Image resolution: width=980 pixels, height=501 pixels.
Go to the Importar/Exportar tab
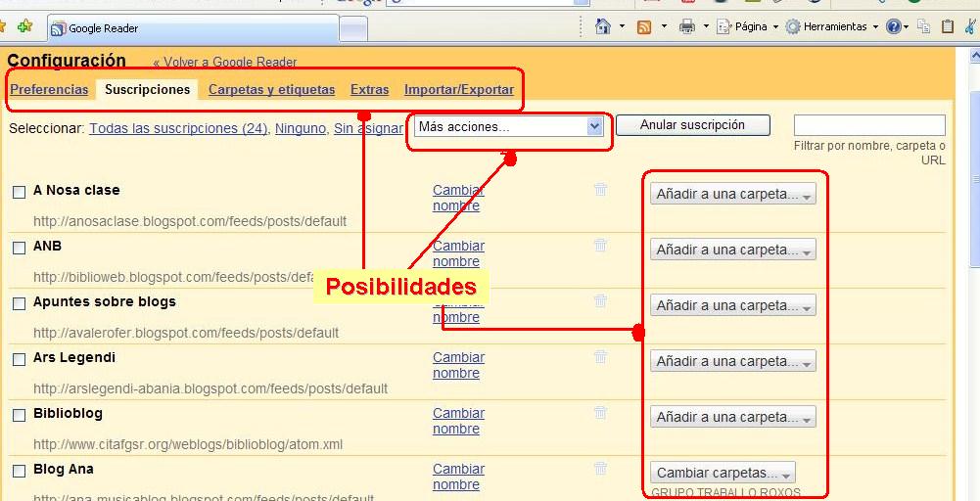tap(459, 89)
